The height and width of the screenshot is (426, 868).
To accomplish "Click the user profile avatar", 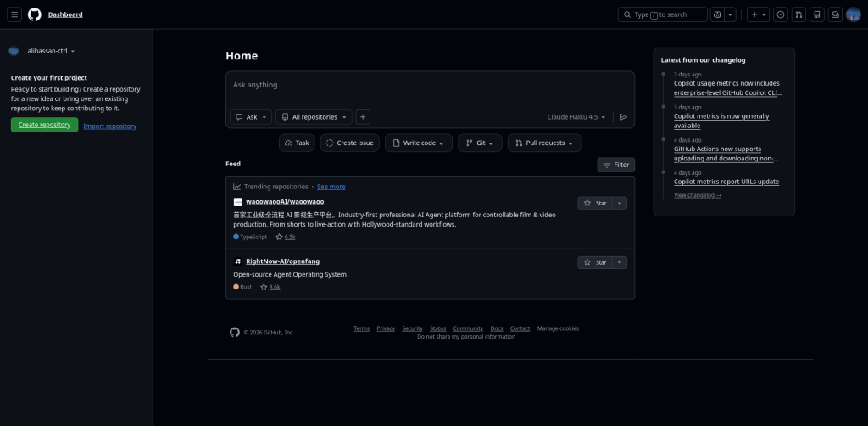I will pyautogui.click(x=854, y=14).
